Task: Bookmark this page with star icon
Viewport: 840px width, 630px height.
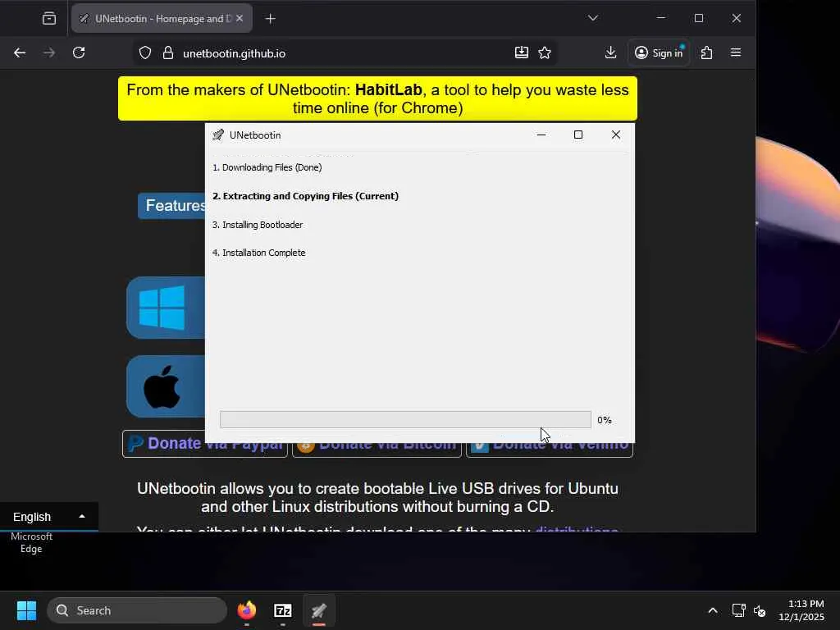Action: [x=545, y=52]
